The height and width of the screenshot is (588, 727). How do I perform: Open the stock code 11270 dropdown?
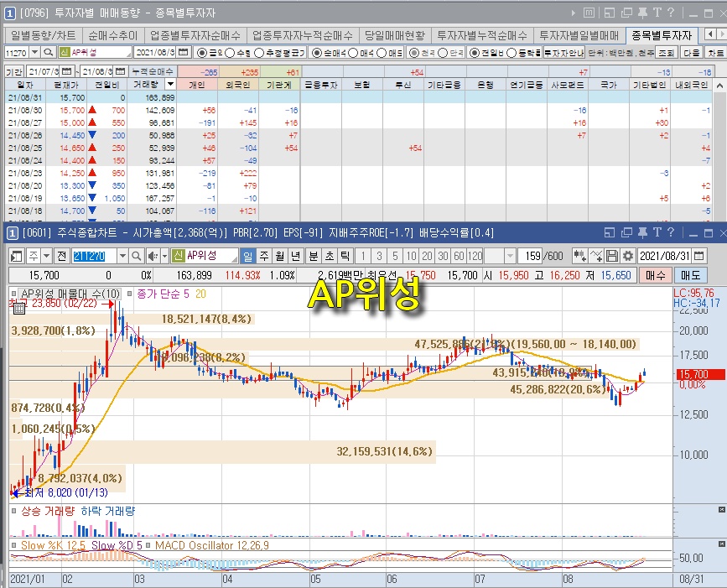[x=34, y=52]
